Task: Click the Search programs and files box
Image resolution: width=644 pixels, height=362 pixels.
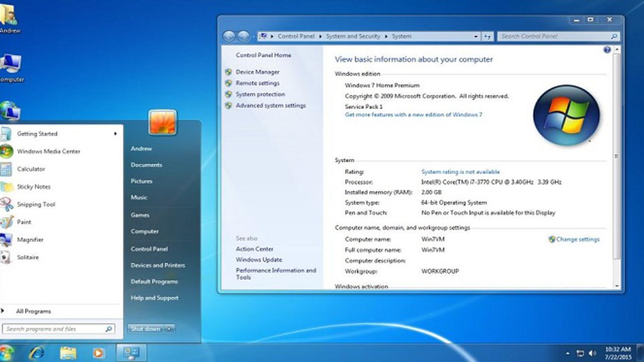Action: [x=55, y=328]
